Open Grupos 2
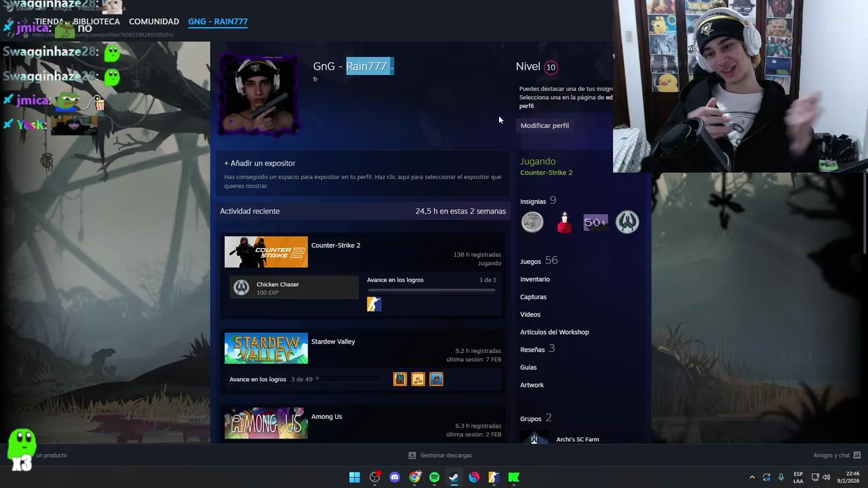 click(x=535, y=418)
